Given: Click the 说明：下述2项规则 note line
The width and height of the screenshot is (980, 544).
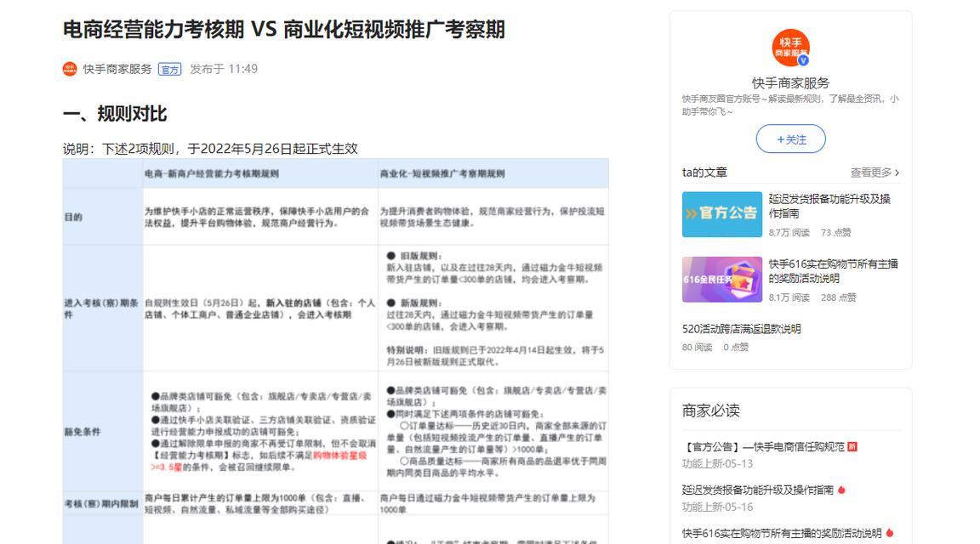Looking at the screenshot, I should tap(210, 149).
